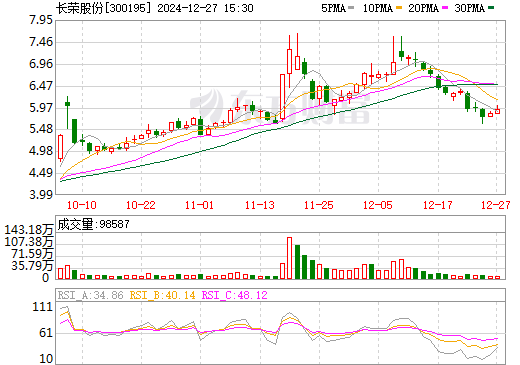The width and height of the screenshot is (520, 365).
Task: Click the 10PMA legend label
Action: coord(377,8)
